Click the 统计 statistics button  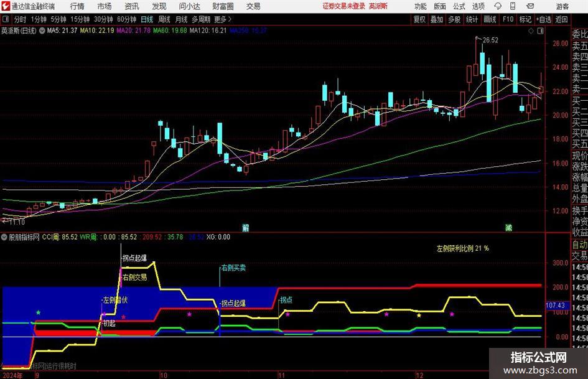(472, 19)
